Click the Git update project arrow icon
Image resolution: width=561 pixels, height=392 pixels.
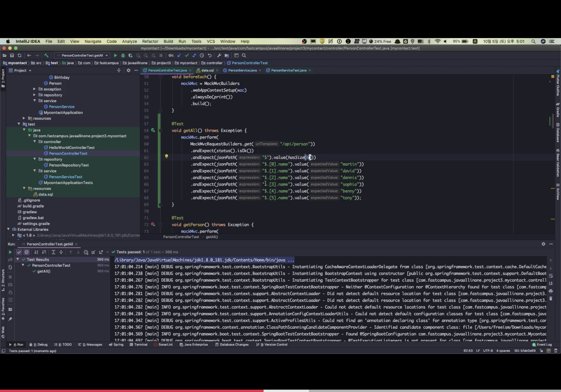pyautogui.click(x=179, y=55)
